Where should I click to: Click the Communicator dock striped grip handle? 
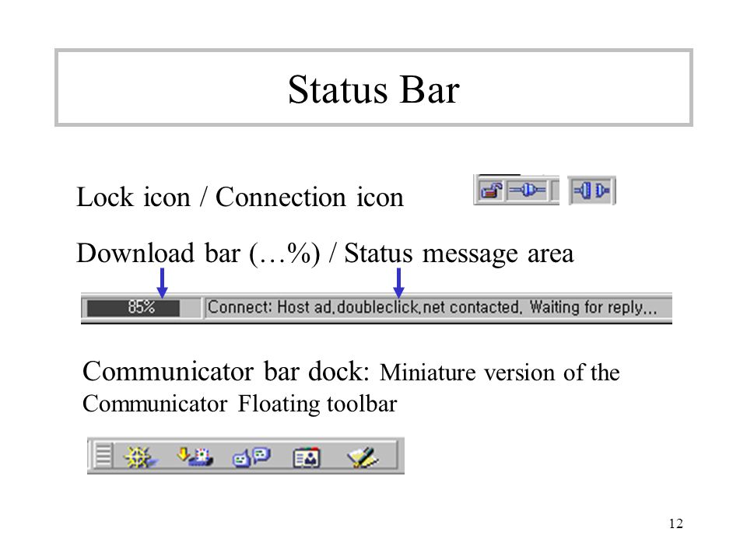tap(103, 455)
